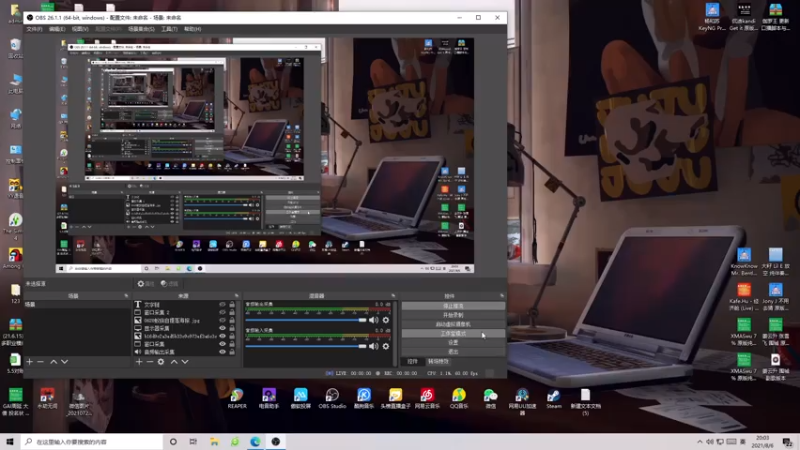Screen dimensions: 800x450
Task: Open the 视图(V) menu
Action: (80, 29)
